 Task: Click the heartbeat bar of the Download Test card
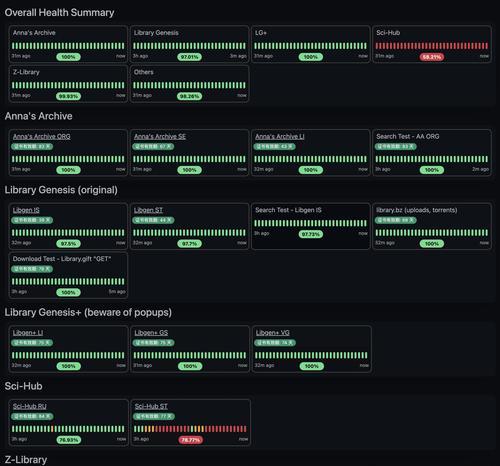click(x=68, y=282)
